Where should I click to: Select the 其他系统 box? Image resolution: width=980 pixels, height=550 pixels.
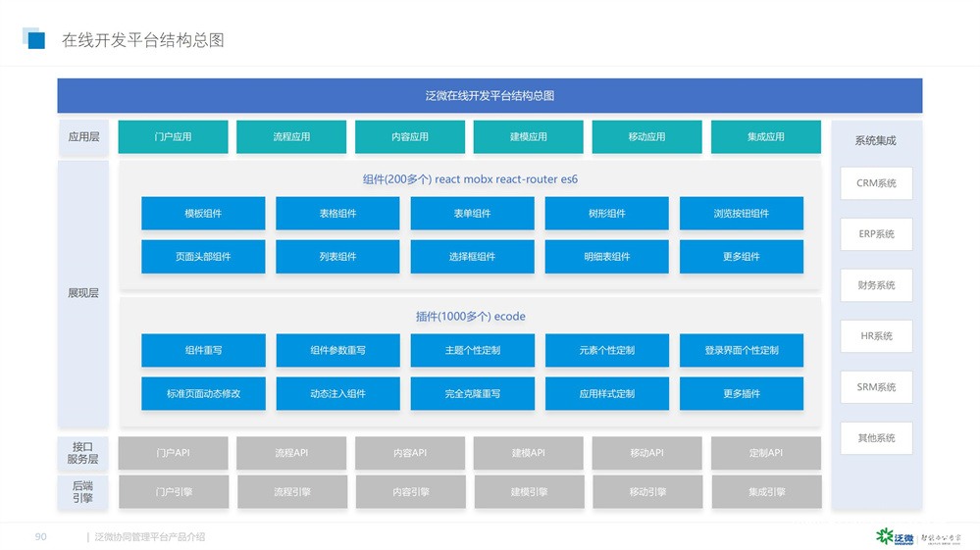(876, 438)
